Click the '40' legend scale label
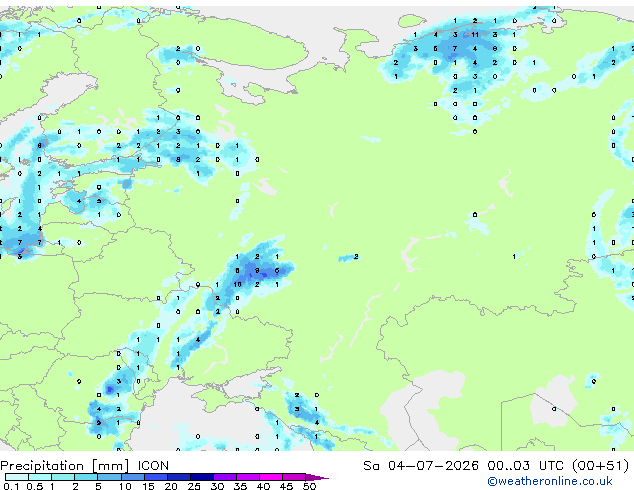Viewport: 634px width, 490px height. click(263, 486)
